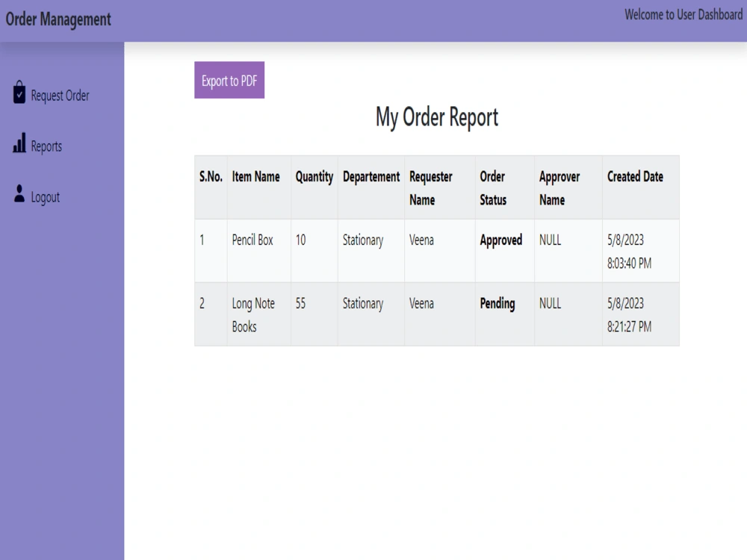Select the Order Status column header
The height and width of the screenshot is (560, 747).
click(494, 187)
